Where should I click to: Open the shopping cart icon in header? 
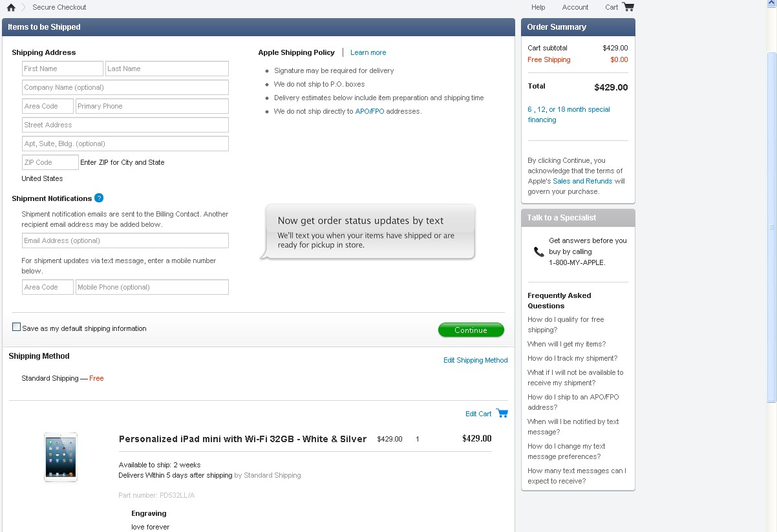click(x=628, y=7)
